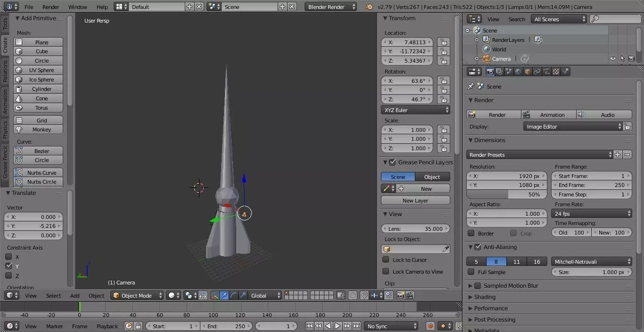
Task: Open Blender Render engine dropdown
Action: [331, 7]
